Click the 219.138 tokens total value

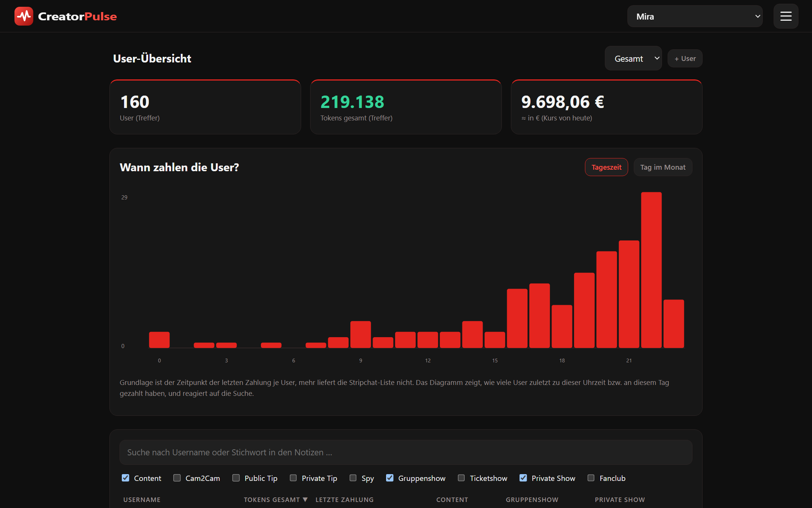[352, 102]
